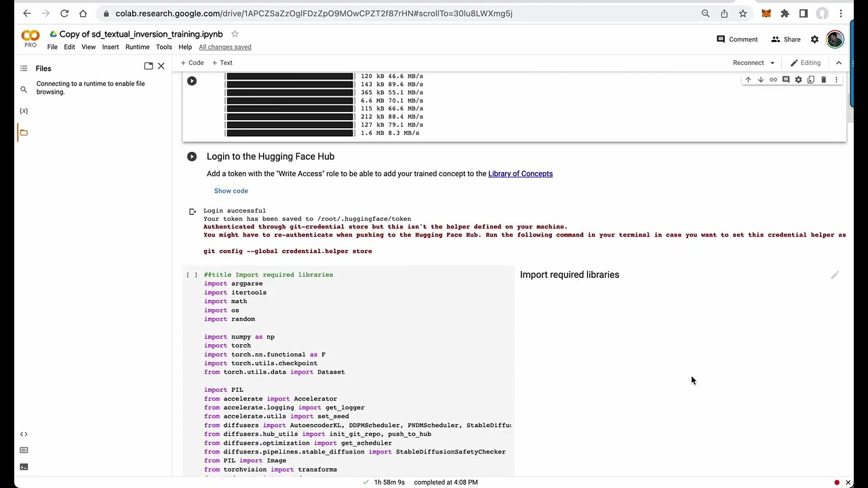Mirror the selected cell in a tab

tap(811, 80)
